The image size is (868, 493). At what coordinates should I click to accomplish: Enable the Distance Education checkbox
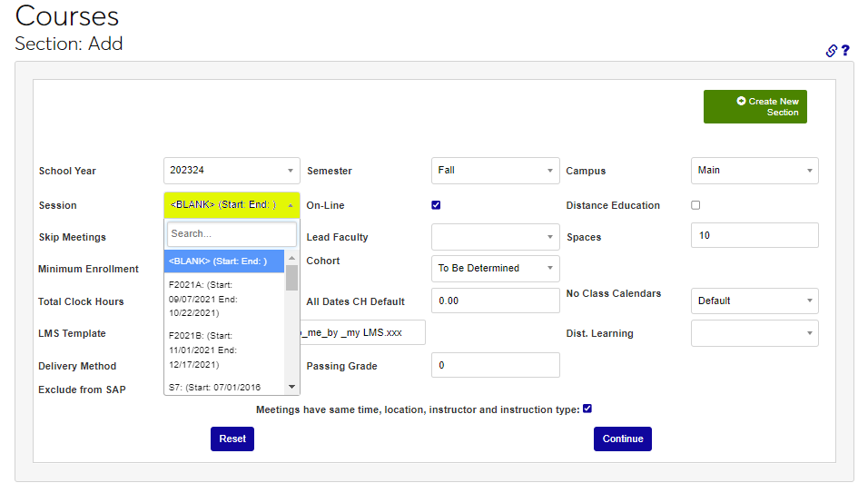click(x=695, y=205)
